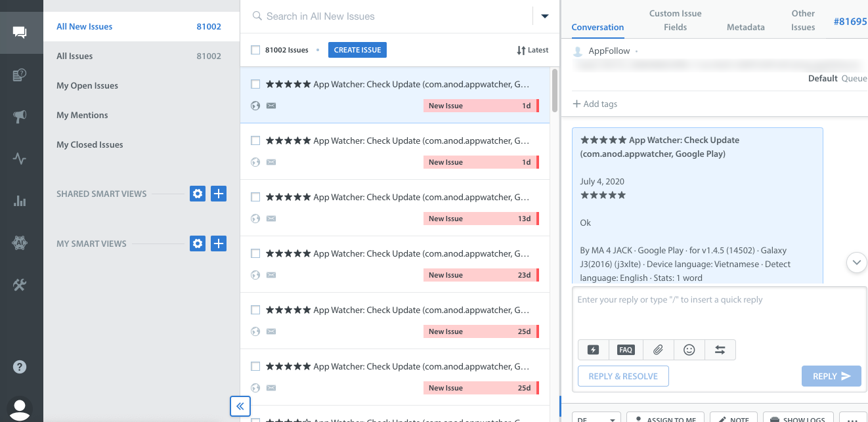Open the FAQ section sidebar icon
Viewport: 868px width, 422px height.
20,75
